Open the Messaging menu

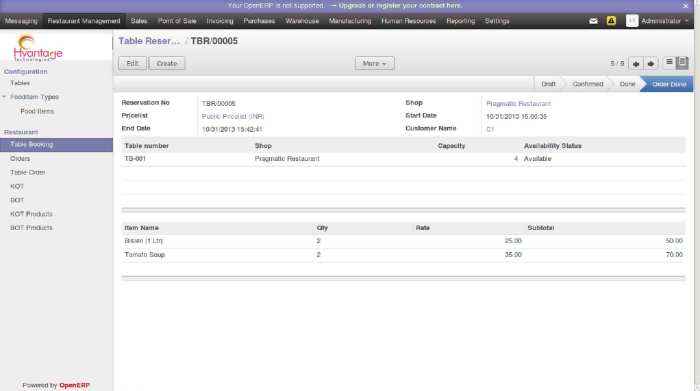[21, 21]
